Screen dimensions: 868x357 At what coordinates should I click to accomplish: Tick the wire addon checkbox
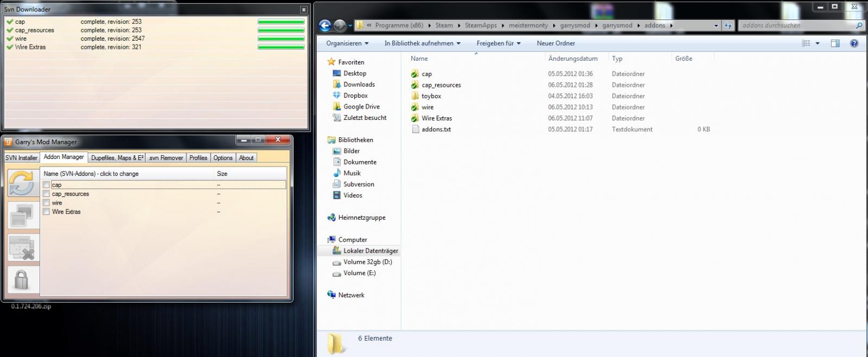coord(46,203)
